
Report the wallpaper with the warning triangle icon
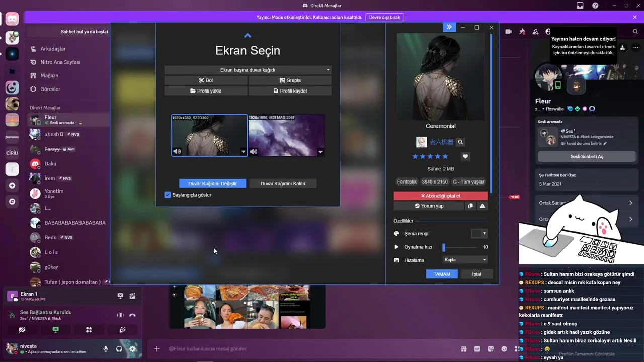pyautogui.click(x=482, y=206)
